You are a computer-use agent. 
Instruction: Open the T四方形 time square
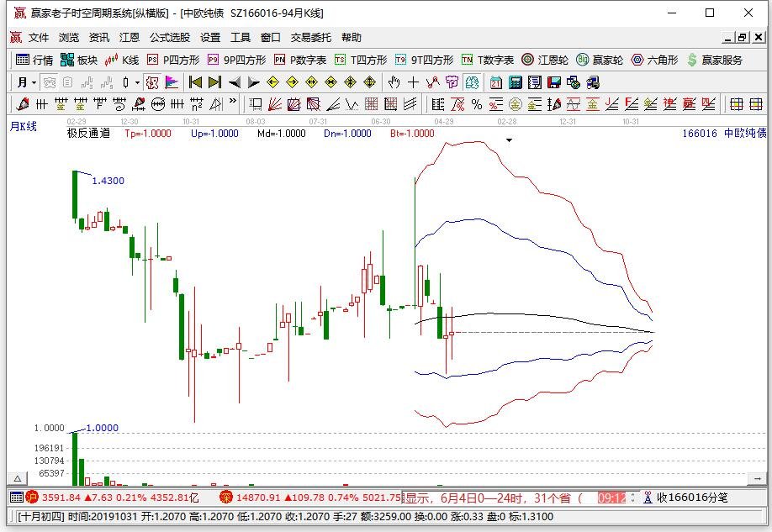tap(361, 60)
